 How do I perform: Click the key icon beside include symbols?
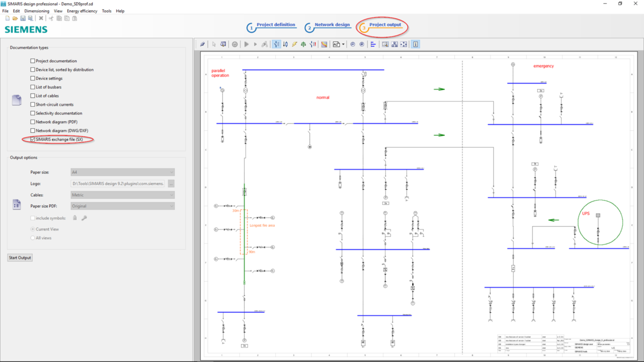point(84,218)
